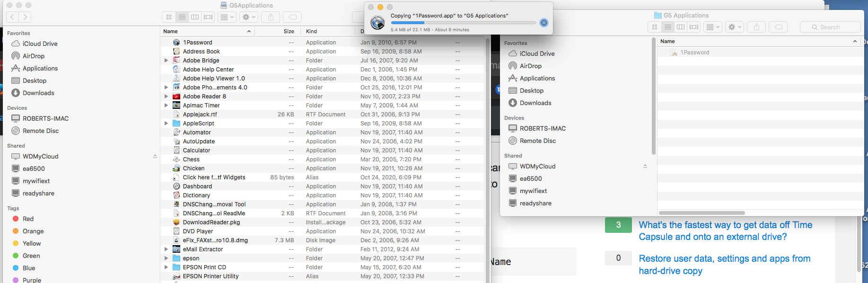
Task: Open the Restore user data question link
Action: pyautogui.click(x=725, y=265)
